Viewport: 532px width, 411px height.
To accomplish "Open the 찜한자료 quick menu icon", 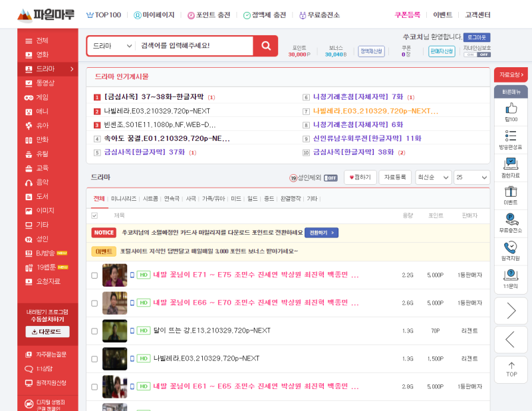I will click(x=511, y=168).
